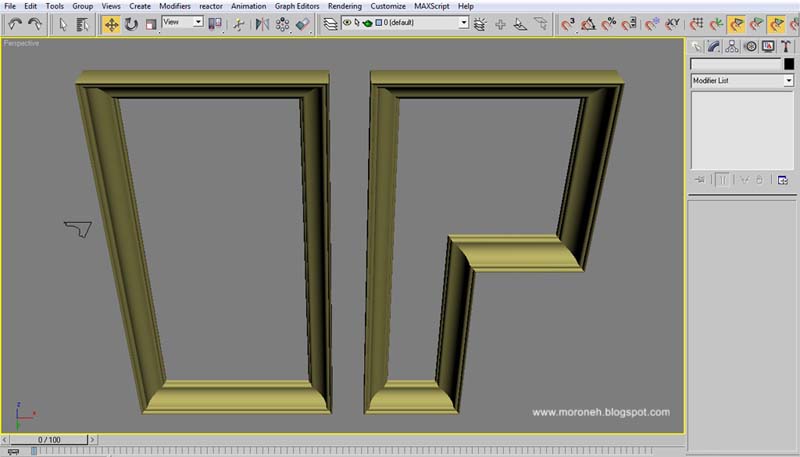Click the Select and Scale icon
The image size is (800, 457).
click(x=151, y=24)
